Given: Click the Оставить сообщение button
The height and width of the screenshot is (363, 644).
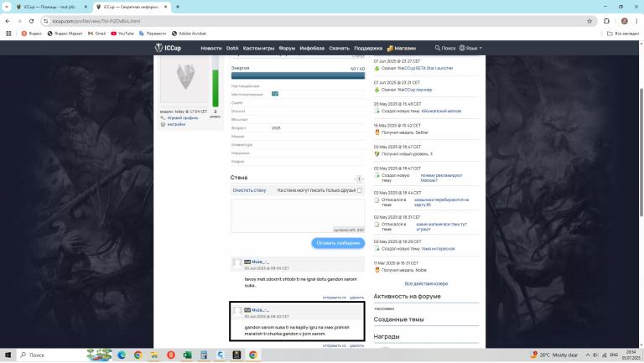Looking at the screenshot, I should (x=338, y=243).
